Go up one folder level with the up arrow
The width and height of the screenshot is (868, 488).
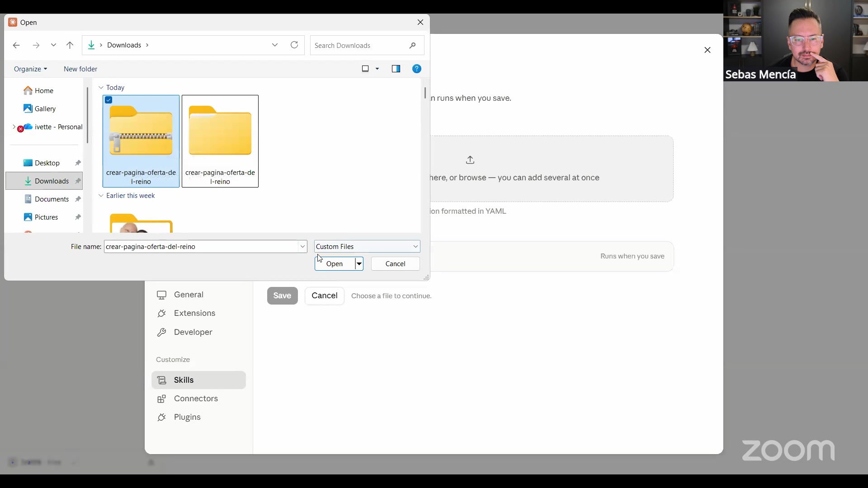[x=70, y=45]
